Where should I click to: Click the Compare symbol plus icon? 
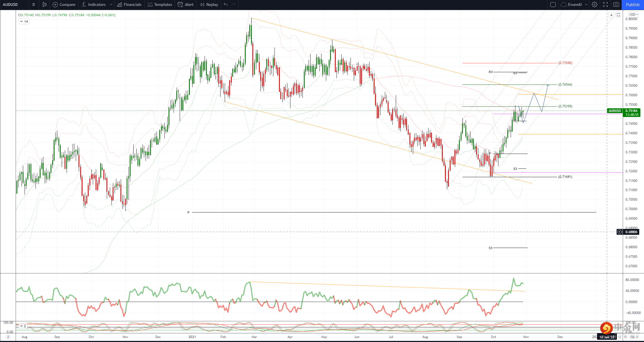55,4
